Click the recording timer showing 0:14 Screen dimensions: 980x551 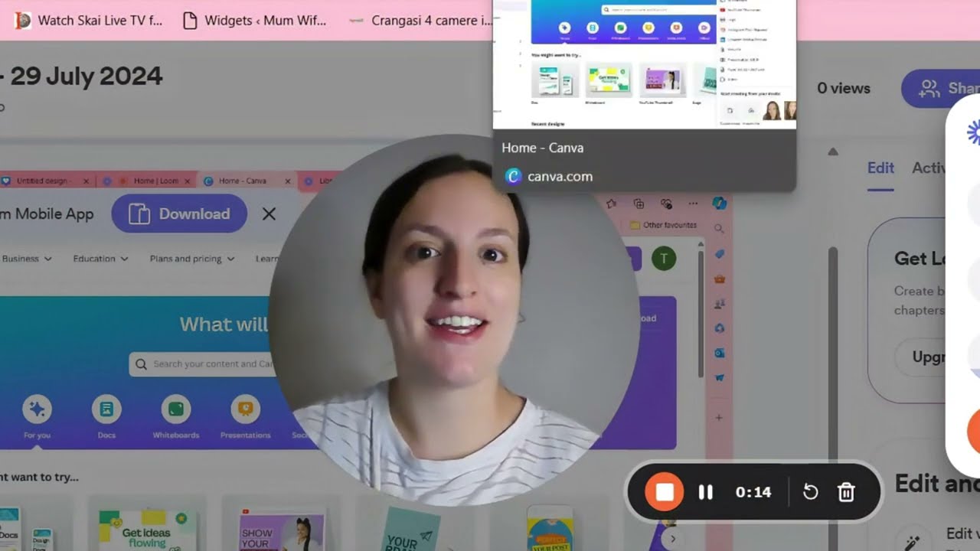753,492
